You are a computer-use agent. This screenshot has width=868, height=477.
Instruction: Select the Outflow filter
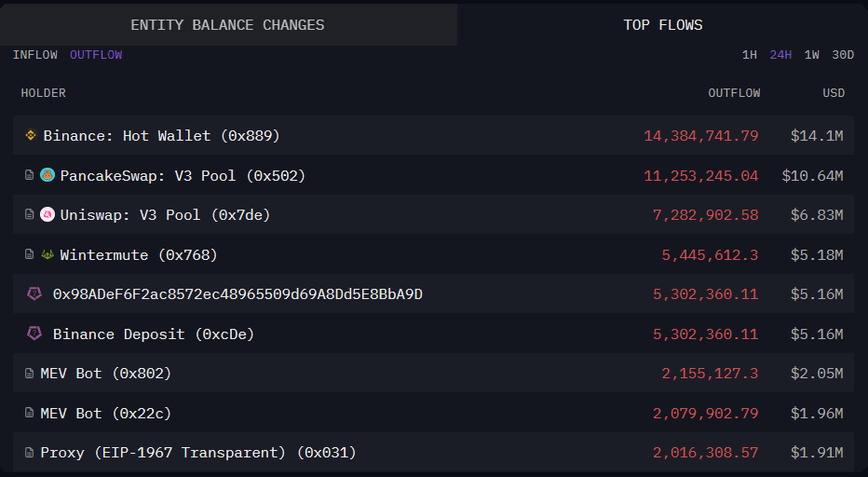(96, 55)
